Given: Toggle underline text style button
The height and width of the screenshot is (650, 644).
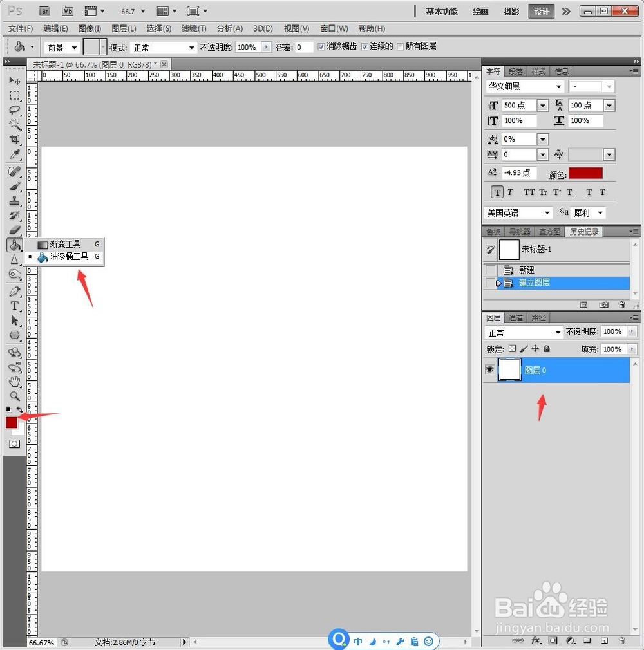Looking at the screenshot, I should coord(589,192).
